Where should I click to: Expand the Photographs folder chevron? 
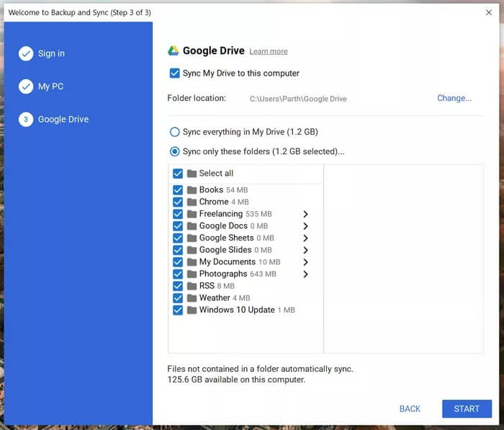tap(305, 274)
